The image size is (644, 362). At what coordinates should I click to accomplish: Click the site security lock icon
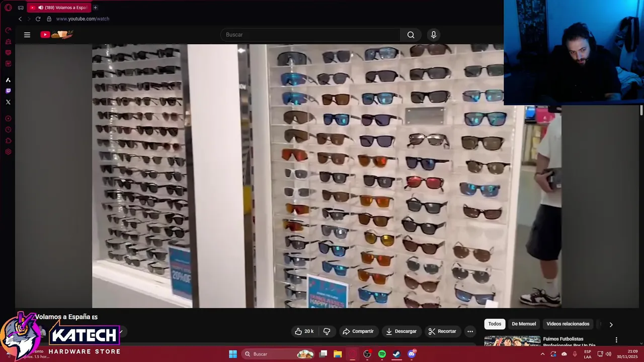pyautogui.click(x=49, y=19)
